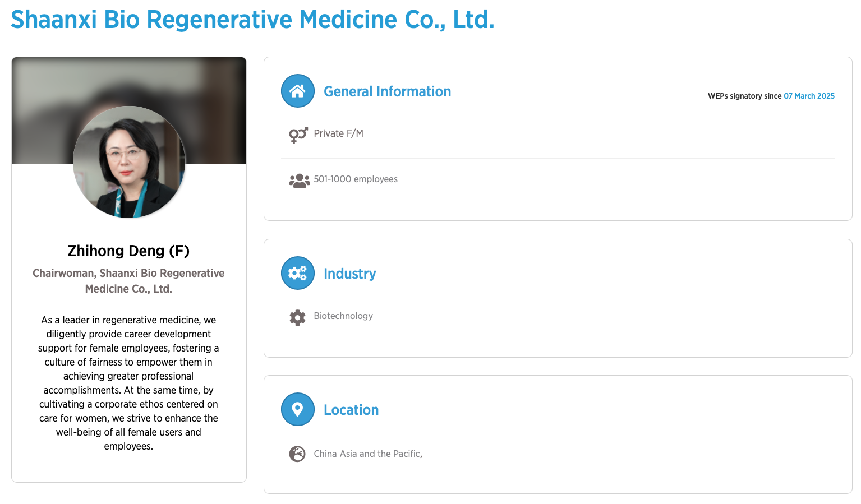Click the General Information house icon
Image resolution: width=861 pixels, height=504 pixels.
tap(297, 91)
